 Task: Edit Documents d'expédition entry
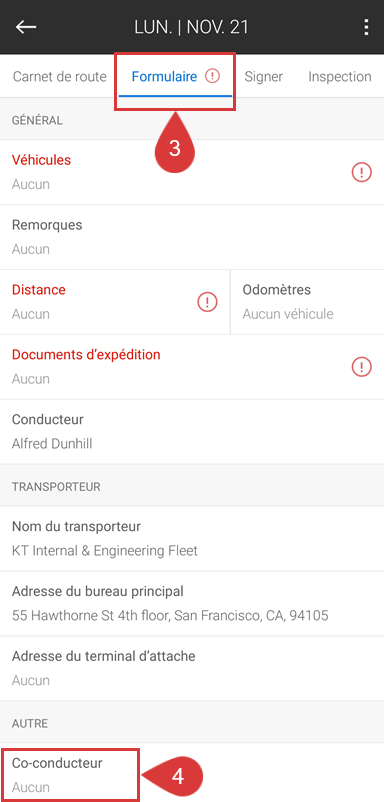tap(192, 367)
